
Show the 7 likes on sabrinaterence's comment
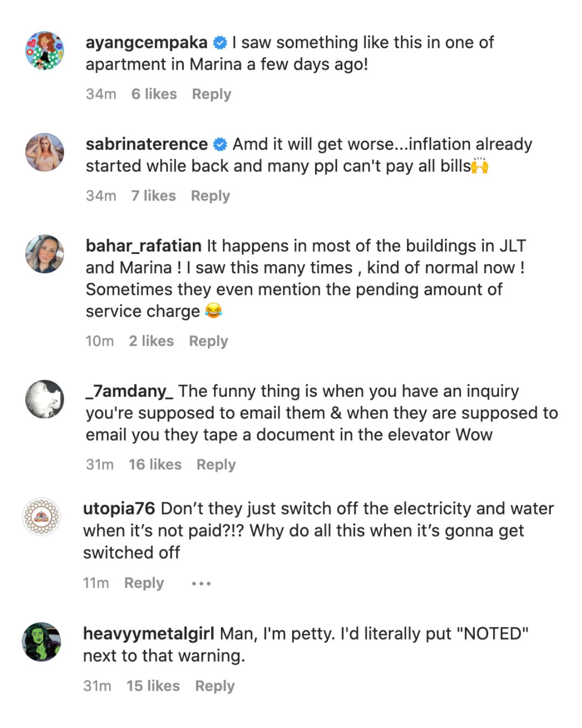[154, 195]
